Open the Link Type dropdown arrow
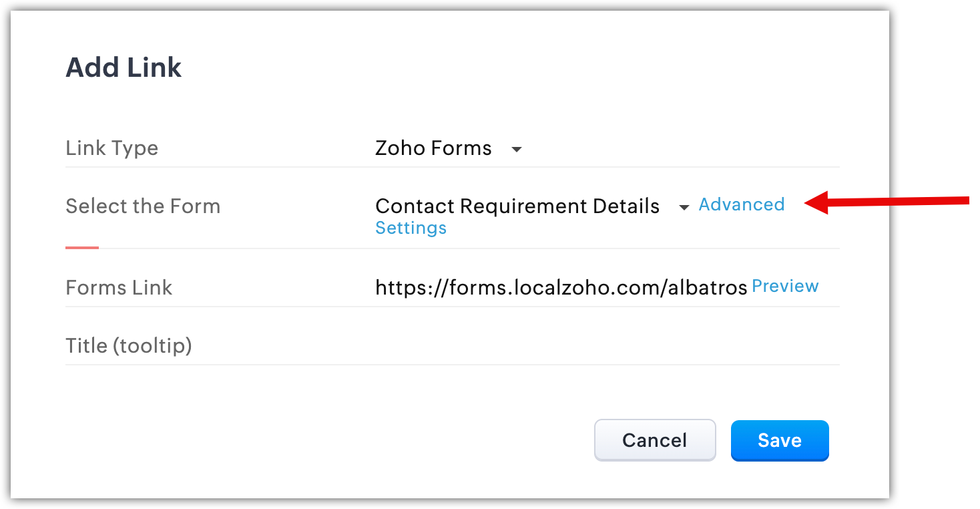This screenshot has height=509, width=980. pyautogui.click(x=516, y=150)
